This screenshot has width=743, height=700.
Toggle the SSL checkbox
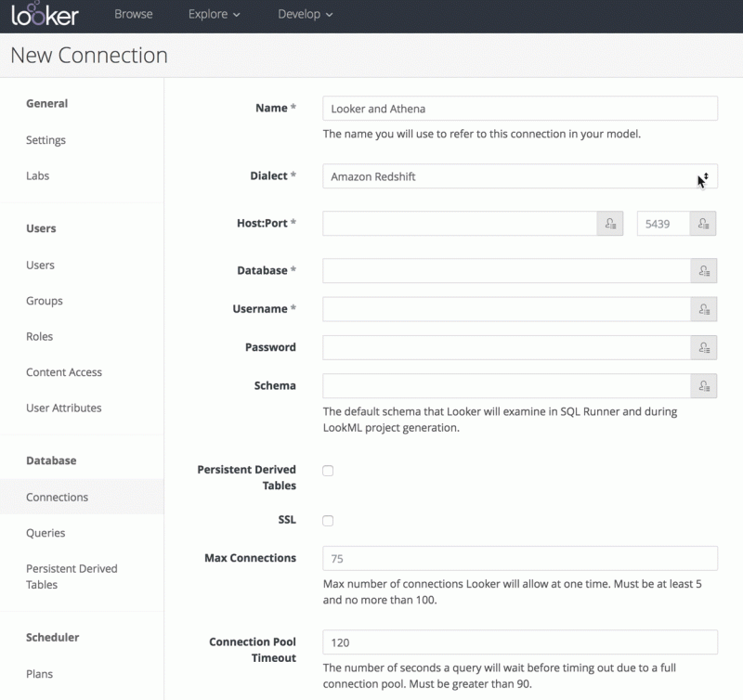(328, 521)
